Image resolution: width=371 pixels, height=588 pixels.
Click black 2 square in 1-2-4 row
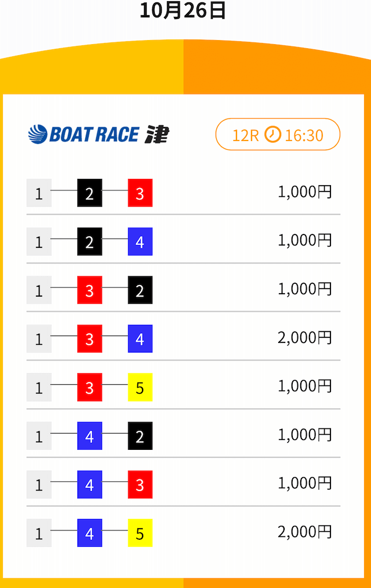tap(89, 241)
